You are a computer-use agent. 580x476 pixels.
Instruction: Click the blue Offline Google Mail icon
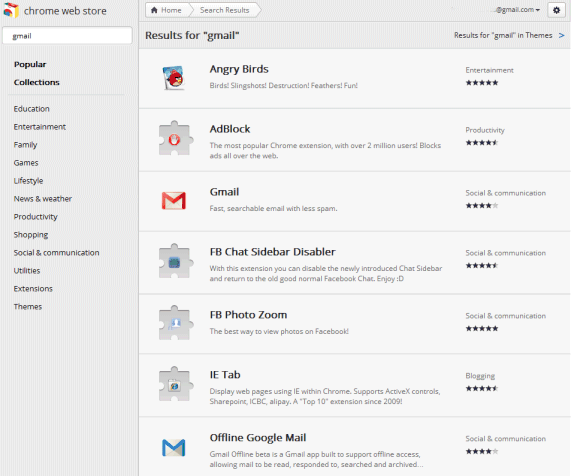pos(174,448)
